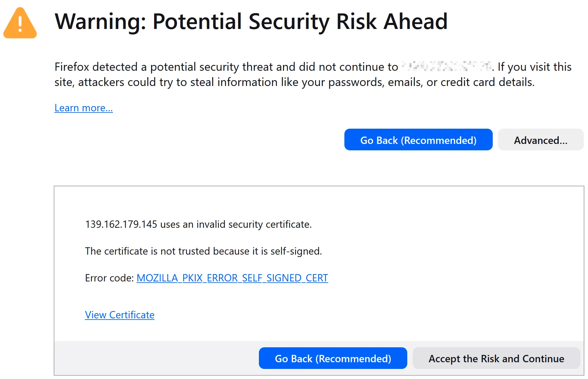Click the orange warning triangle icon

[x=20, y=24]
